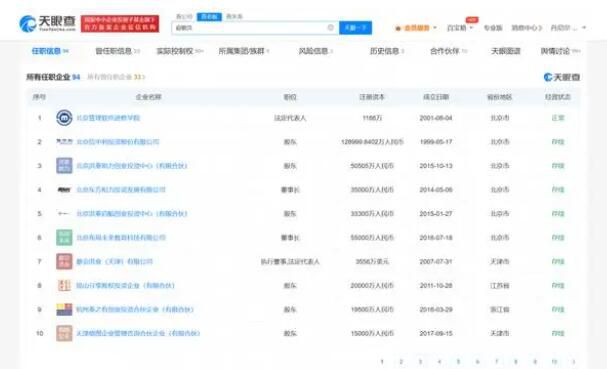Open the company logo in table row 2

click(64, 142)
